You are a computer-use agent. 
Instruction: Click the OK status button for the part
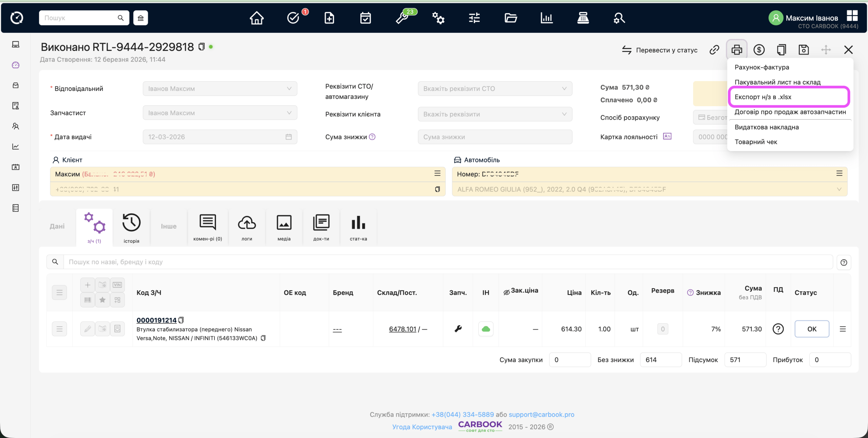812,329
